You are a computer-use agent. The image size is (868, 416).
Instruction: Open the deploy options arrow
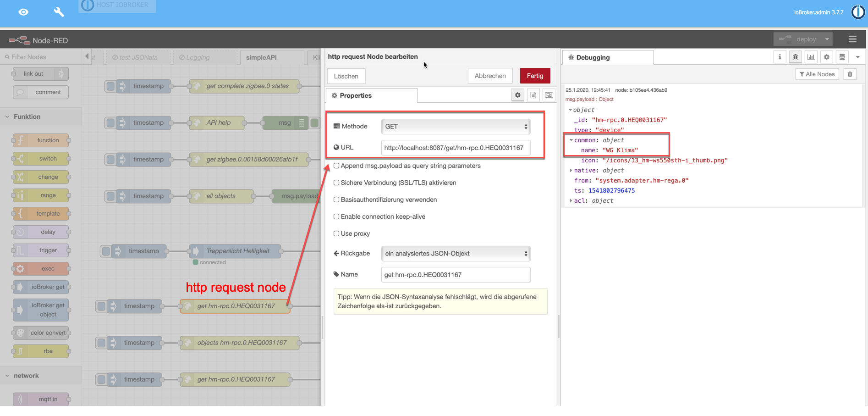tap(827, 39)
